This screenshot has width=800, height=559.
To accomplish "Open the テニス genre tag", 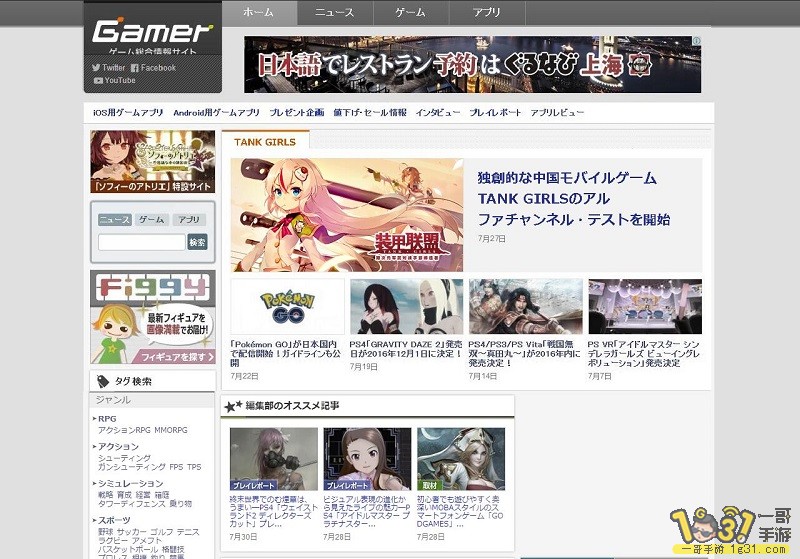I will point(188,532).
